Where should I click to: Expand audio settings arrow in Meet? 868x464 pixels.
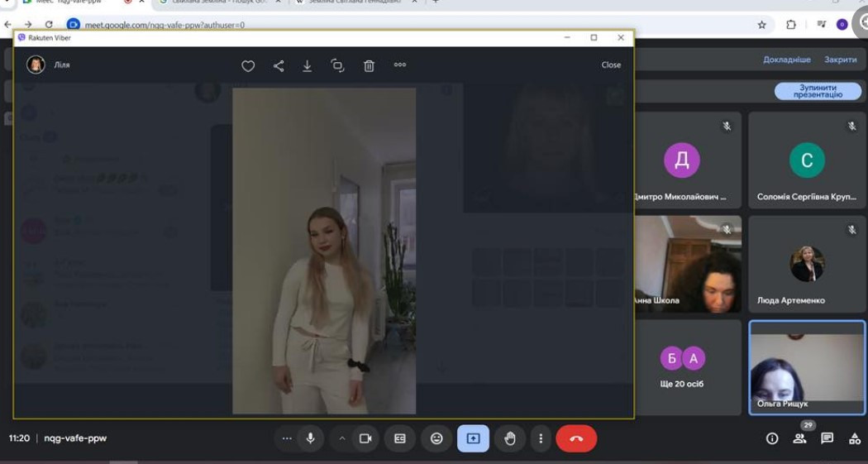[342, 438]
